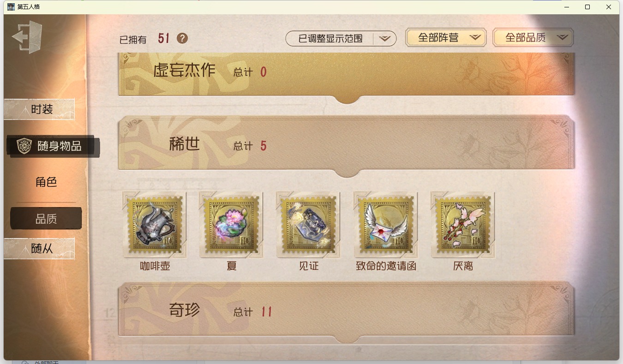The height and width of the screenshot is (364, 623).
Task: Sort by 品质 quality
Action: pyautogui.click(x=46, y=219)
